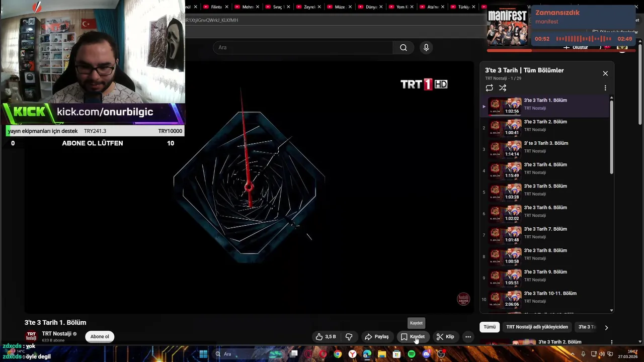Switch to the Filinta browser tab
The width and height of the screenshot is (644, 362).
coord(216,7)
